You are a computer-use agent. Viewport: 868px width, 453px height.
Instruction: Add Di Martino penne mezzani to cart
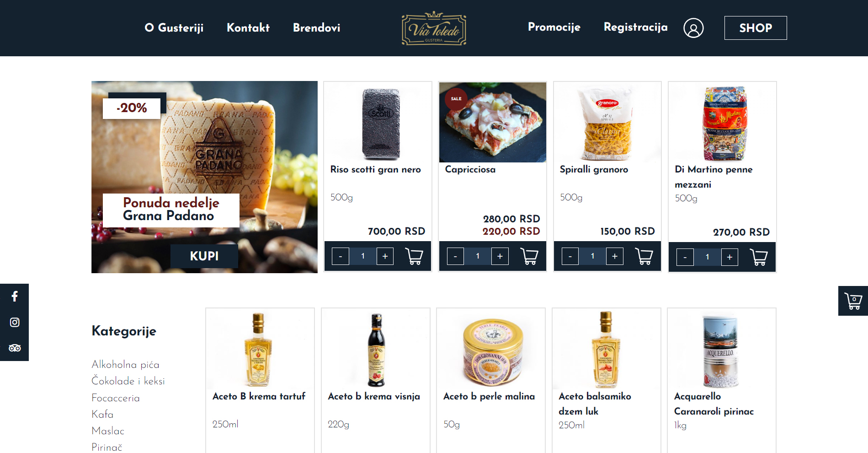pos(759,257)
